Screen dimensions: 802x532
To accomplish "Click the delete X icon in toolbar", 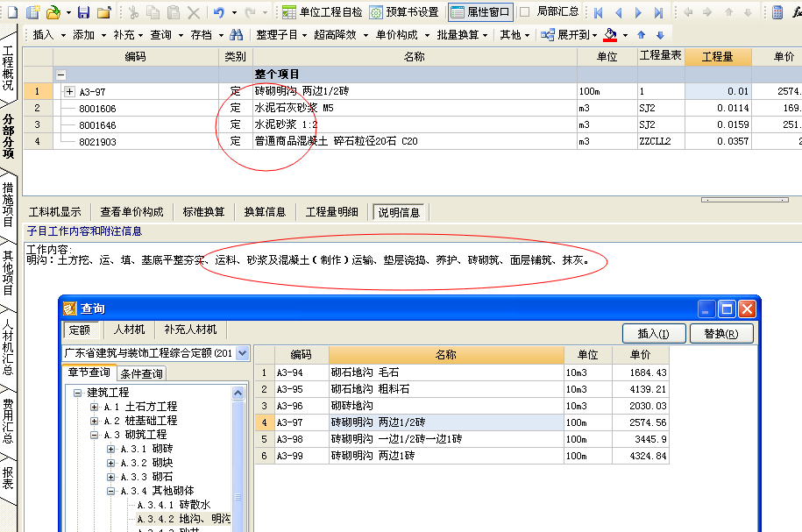I will (194, 12).
